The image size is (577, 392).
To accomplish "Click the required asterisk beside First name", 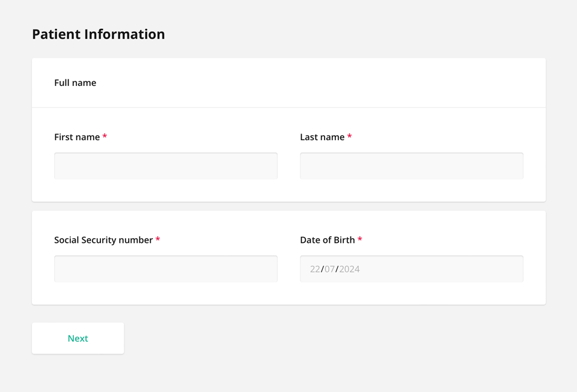I will click(x=105, y=136).
